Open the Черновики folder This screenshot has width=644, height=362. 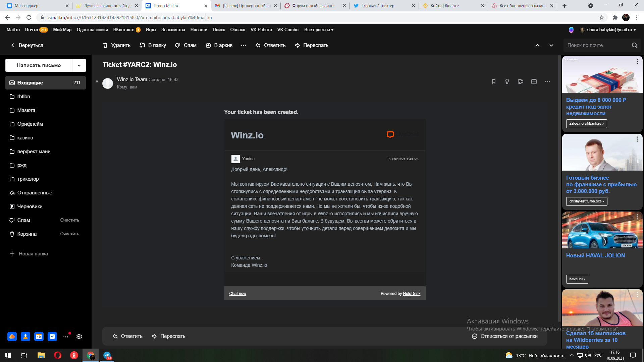coord(46,206)
